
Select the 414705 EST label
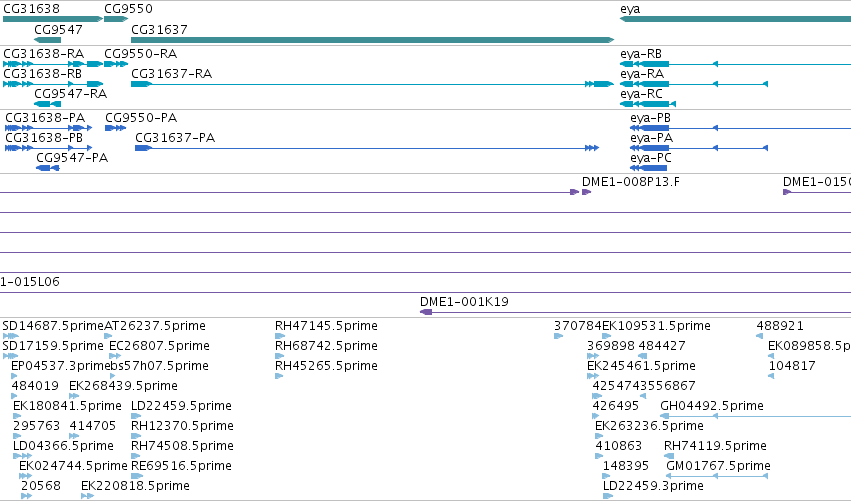pyautogui.click(x=92, y=426)
